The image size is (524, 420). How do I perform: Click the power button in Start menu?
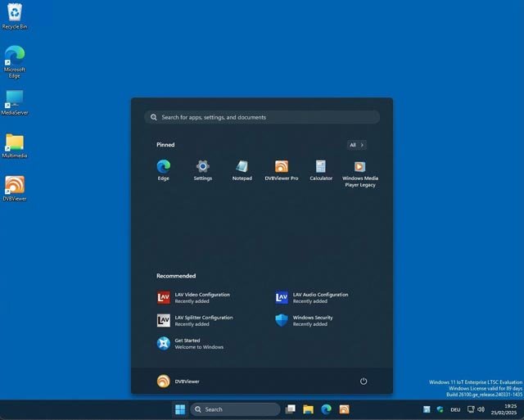(363, 381)
